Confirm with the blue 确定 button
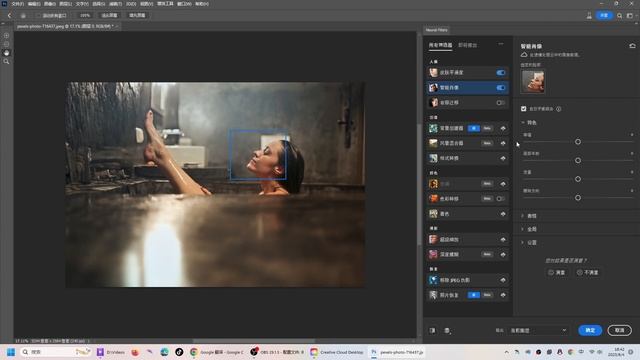 [590, 330]
